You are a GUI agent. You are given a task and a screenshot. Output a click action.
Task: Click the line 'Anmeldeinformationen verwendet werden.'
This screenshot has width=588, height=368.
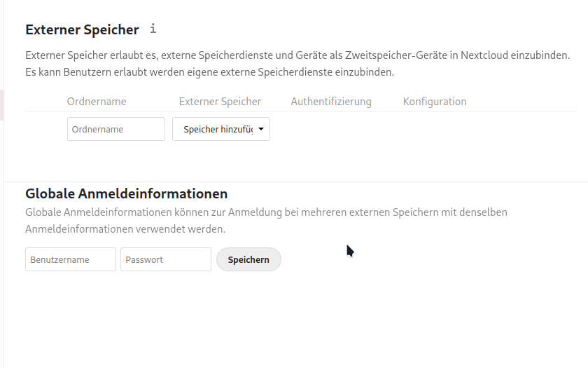tap(125, 229)
